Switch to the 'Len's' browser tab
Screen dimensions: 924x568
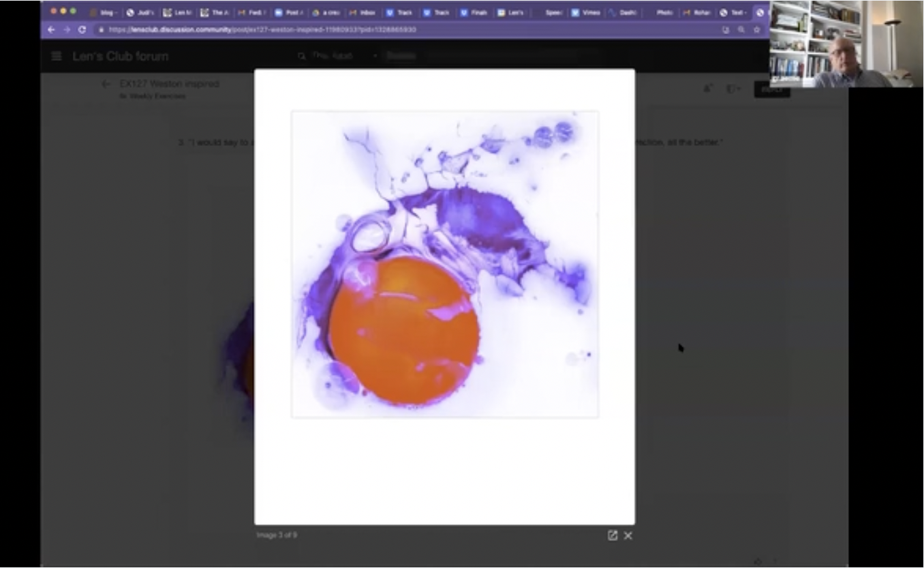pyautogui.click(x=510, y=12)
